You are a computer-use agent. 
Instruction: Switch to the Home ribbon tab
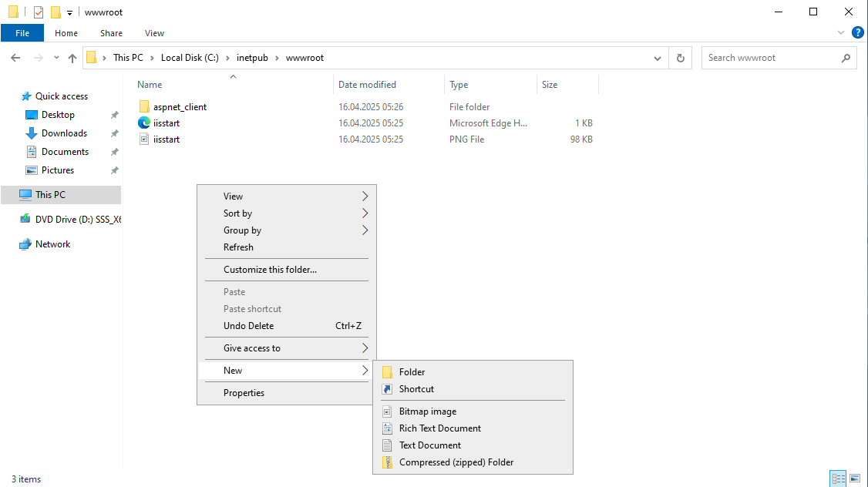(66, 33)
